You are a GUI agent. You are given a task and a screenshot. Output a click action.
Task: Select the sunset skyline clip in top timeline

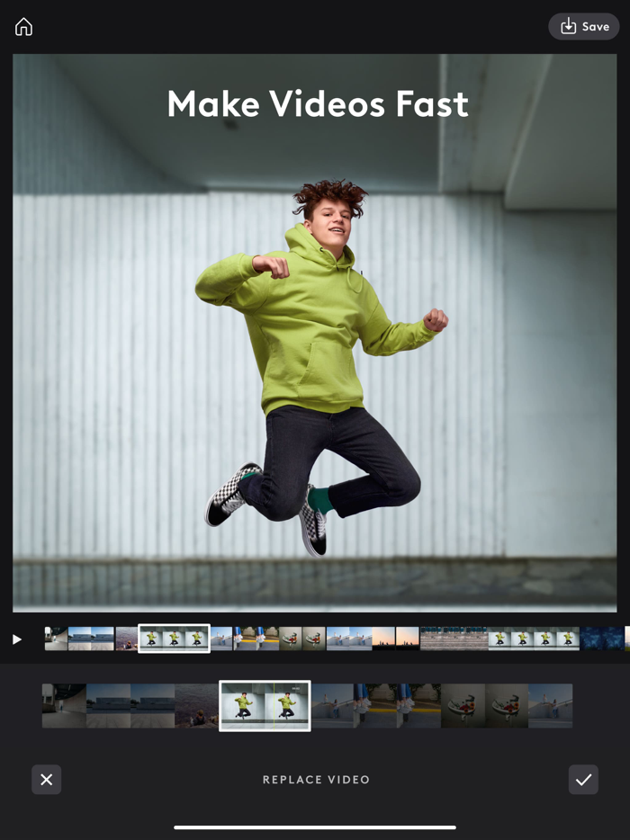tap(396, 639)
